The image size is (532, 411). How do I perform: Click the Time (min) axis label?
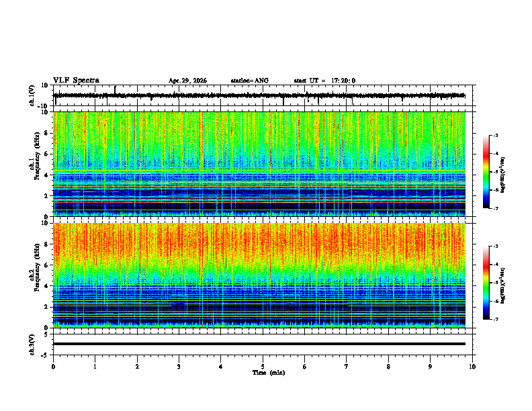pos(269,373)
